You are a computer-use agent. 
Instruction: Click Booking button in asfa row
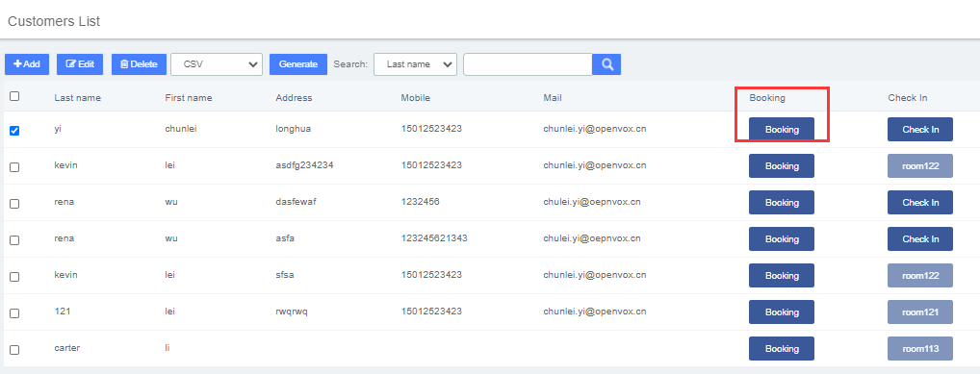[782, 239]
